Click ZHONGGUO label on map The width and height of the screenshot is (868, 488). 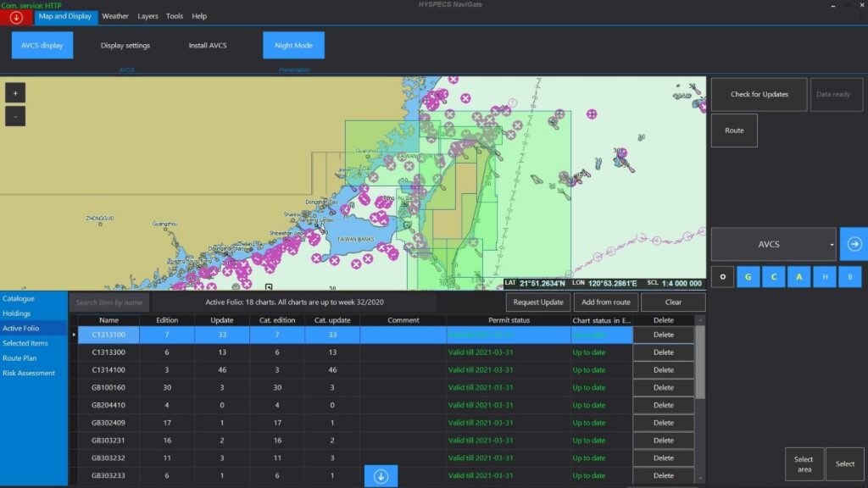coord(100,219)
